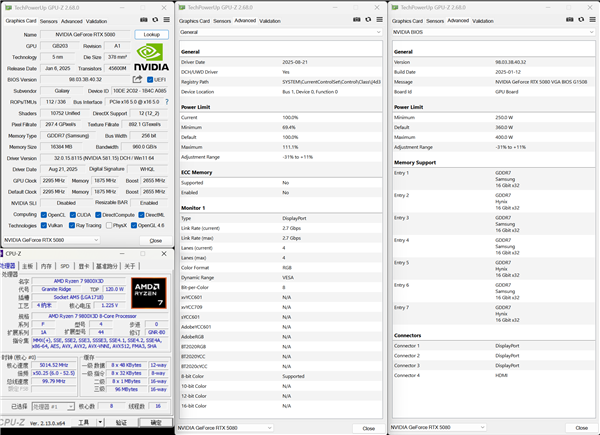Capture screenshot icon in GPU-Z Graphics Card window
The height and width of the screenshot is (435, 600).
pos(143,20)
